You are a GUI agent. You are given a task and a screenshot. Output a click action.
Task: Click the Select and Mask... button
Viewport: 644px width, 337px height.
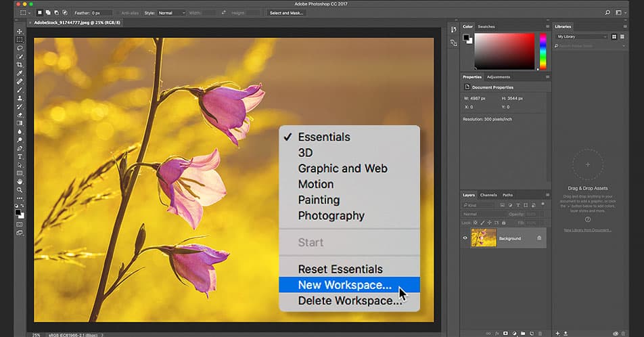point(286,13)
